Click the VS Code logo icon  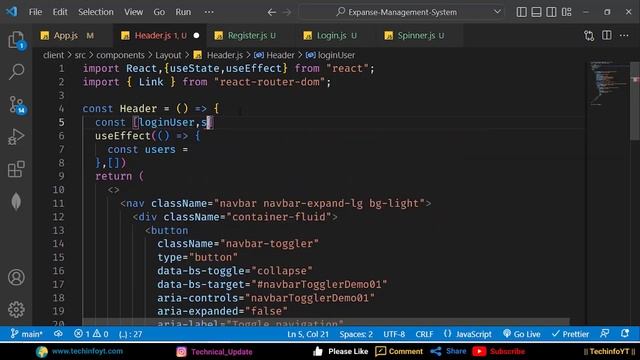coord(11,12)
